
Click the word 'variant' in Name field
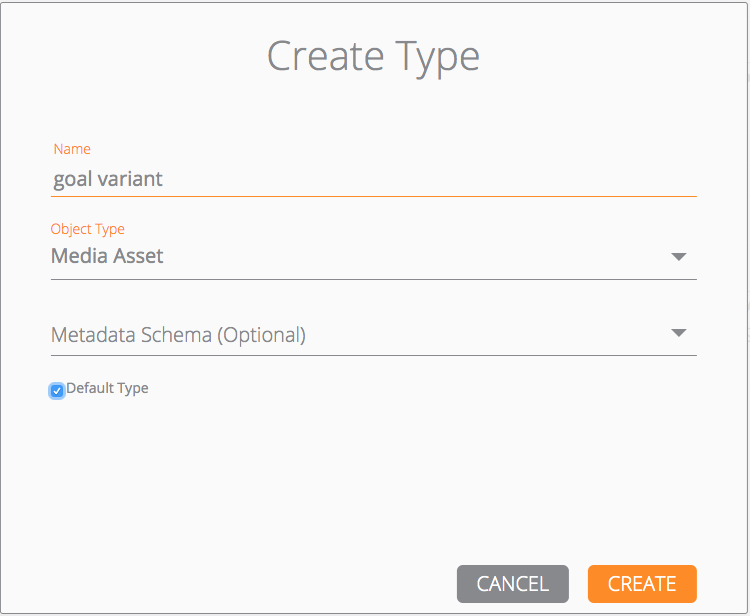[x=129, y=180]
